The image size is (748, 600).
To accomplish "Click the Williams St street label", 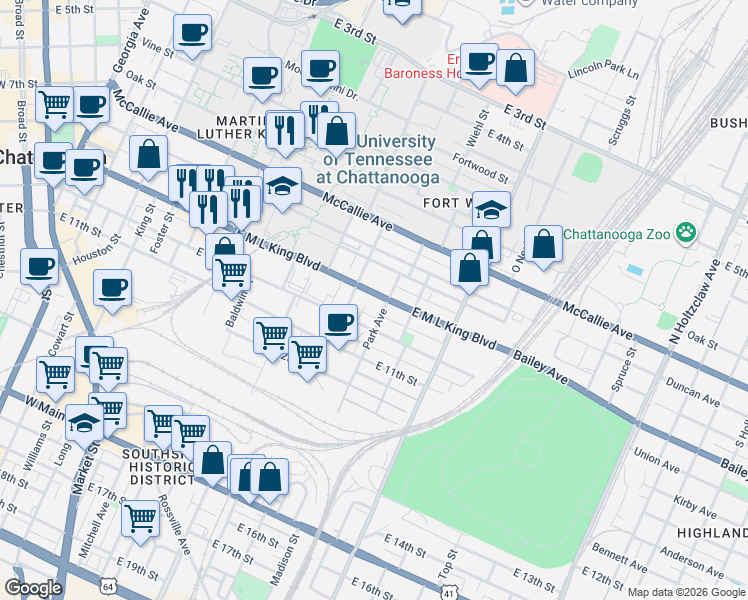I will 37,445.
